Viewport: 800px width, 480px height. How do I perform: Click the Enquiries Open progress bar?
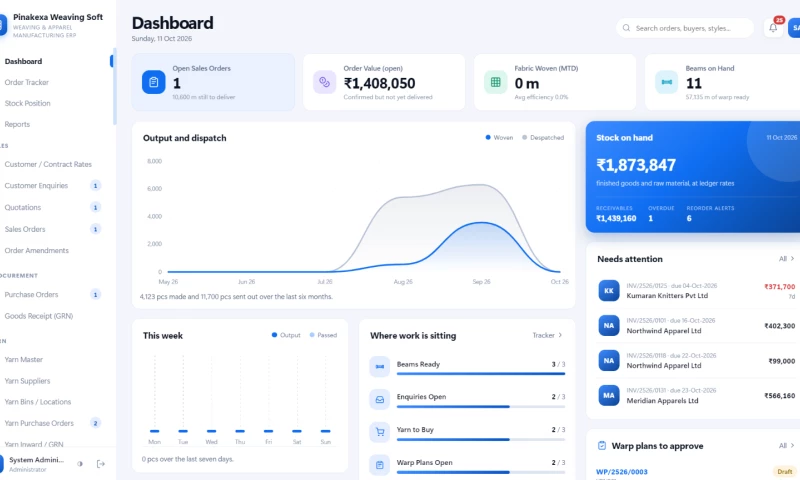[481, 407]
